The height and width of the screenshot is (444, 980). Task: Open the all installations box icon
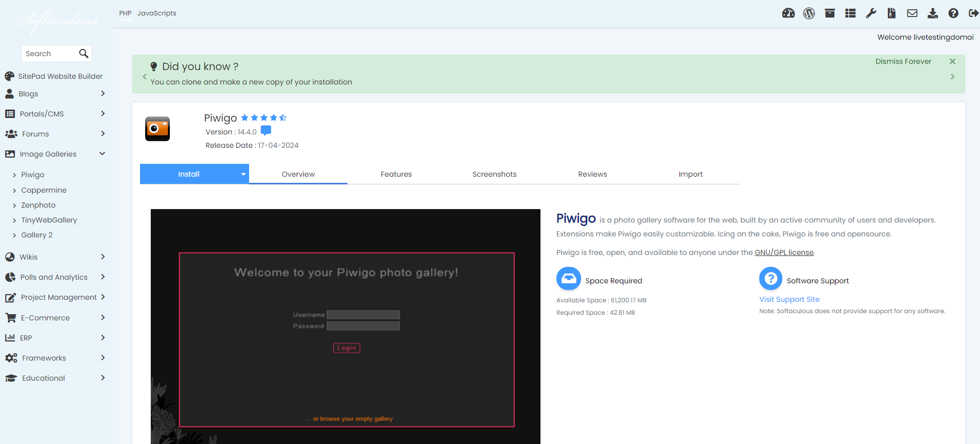click(830, 13)
